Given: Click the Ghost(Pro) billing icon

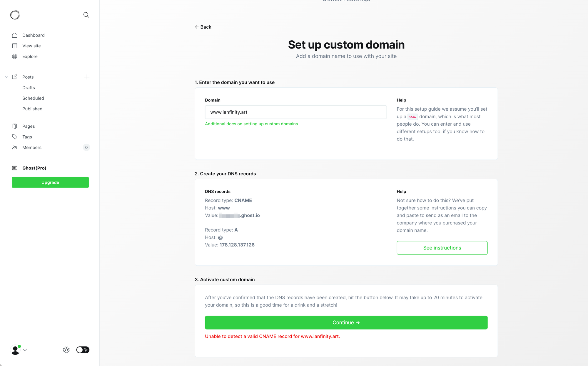Looking at the screenshot, I should (15, 168).
